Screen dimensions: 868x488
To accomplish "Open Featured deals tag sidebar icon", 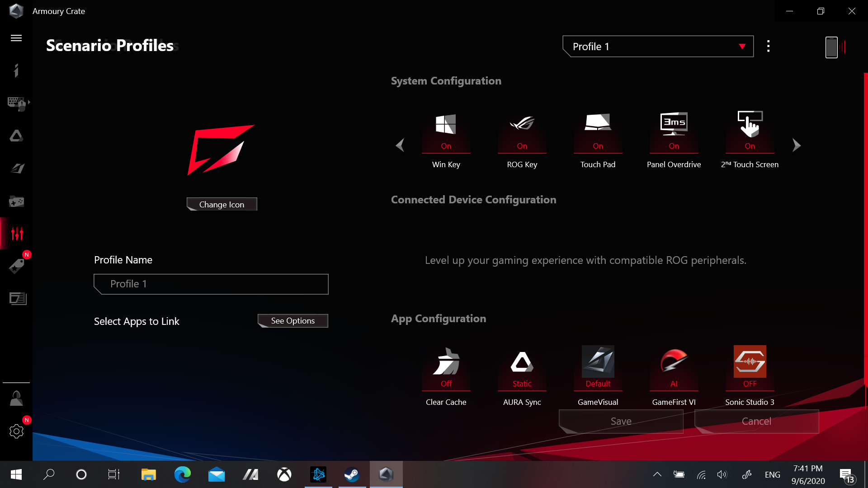I will point(17,266).
